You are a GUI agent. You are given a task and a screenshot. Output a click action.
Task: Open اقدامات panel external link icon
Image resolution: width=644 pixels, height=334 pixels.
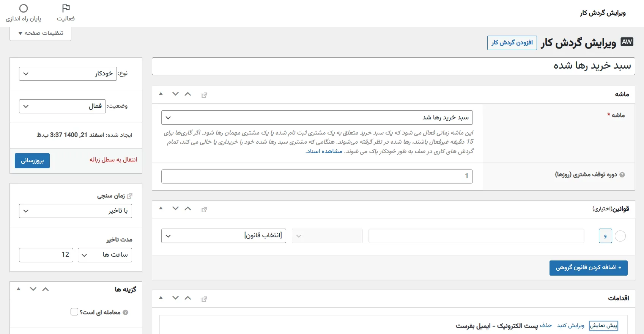[x=204, y=299]
